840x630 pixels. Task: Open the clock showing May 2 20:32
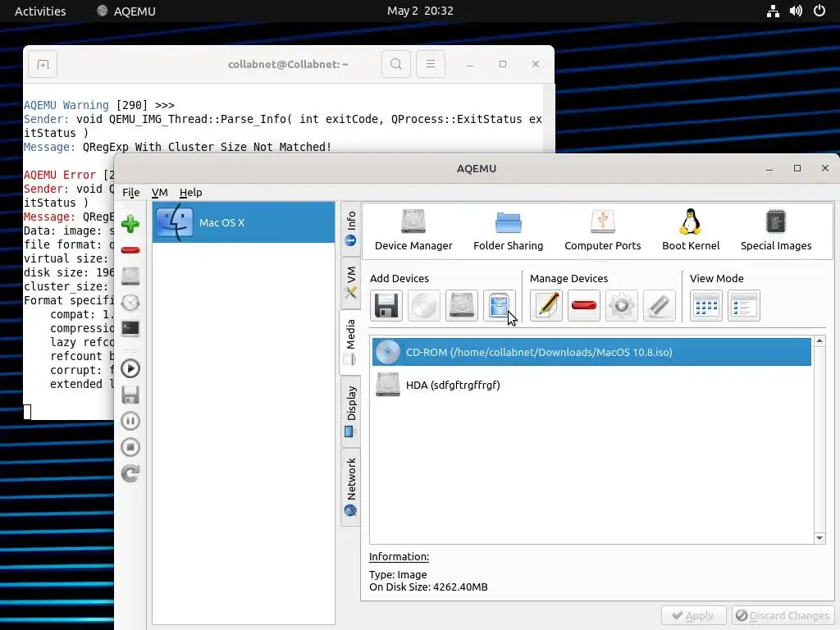coord(420,11)
